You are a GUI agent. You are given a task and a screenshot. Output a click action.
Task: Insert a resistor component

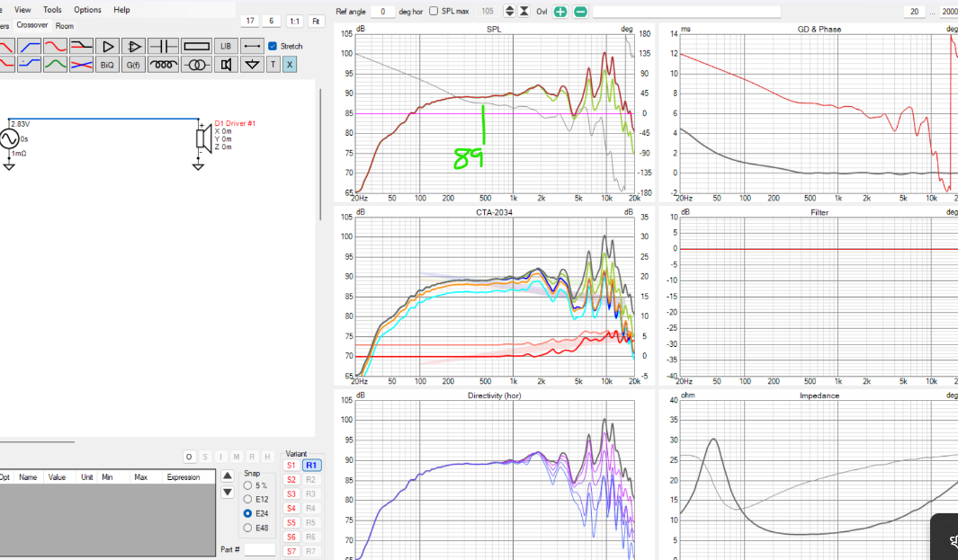coord(196,47)
